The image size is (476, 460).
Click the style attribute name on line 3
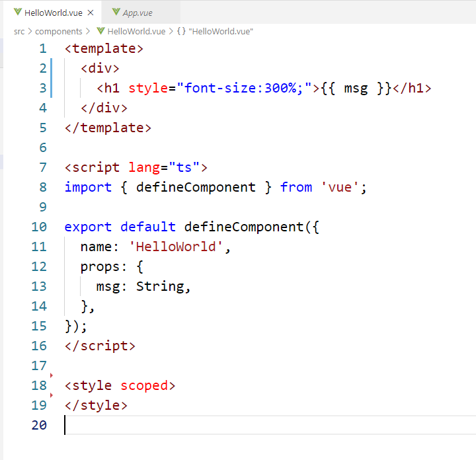click(x=148, y=89)
